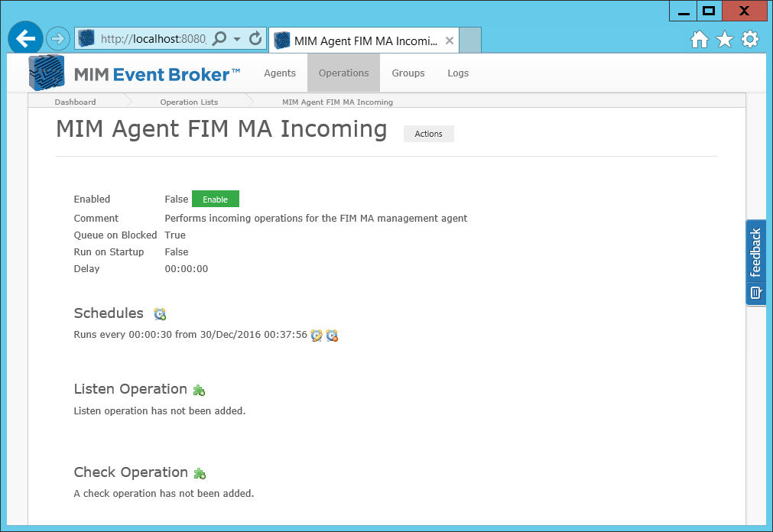Click 'A check operation has not been added.' text
The image size is (773, 532).
(164, 494)
